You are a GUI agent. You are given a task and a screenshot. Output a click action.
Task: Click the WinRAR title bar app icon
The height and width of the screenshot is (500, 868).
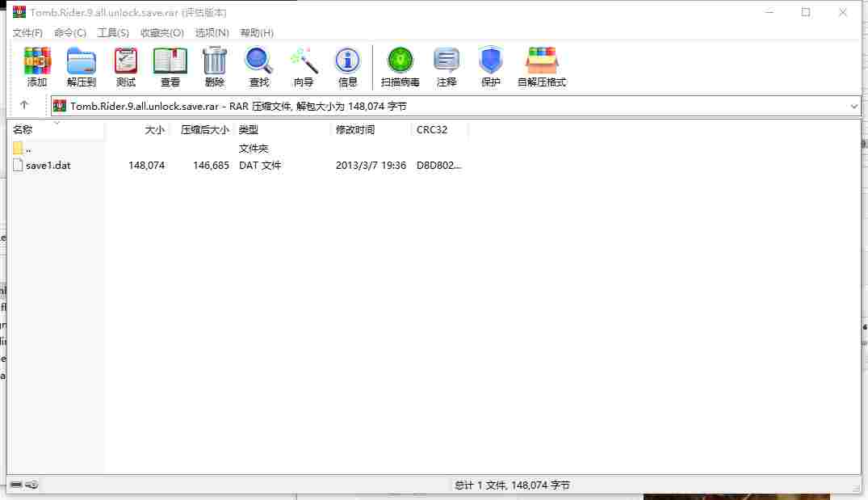(x=19, y=11)
